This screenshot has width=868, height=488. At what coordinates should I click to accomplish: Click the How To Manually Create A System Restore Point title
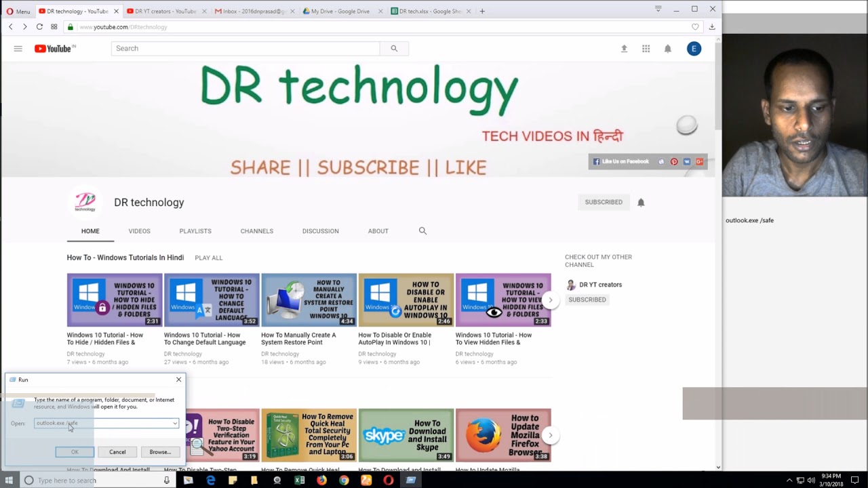click(x=298, y=339)
